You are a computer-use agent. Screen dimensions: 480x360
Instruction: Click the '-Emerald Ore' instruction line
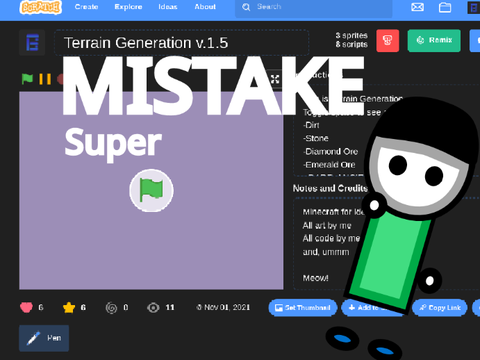coord(329,165)
